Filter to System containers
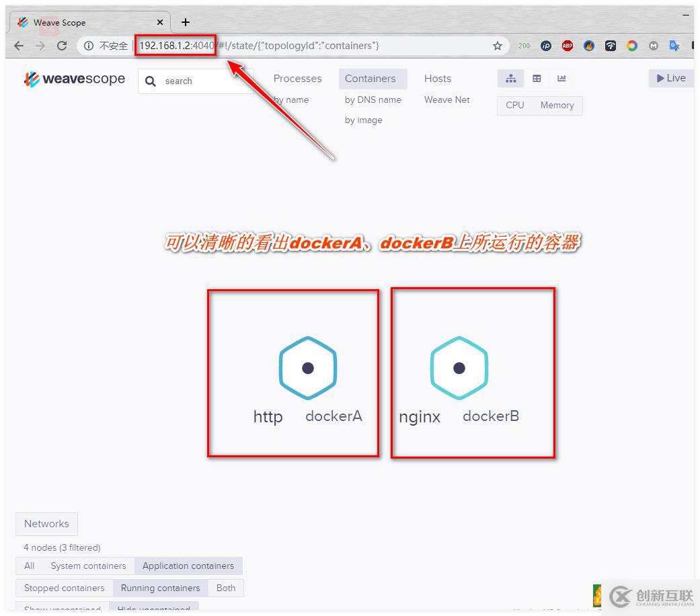This screenshot has width=700, height=616. click(88, 566)
